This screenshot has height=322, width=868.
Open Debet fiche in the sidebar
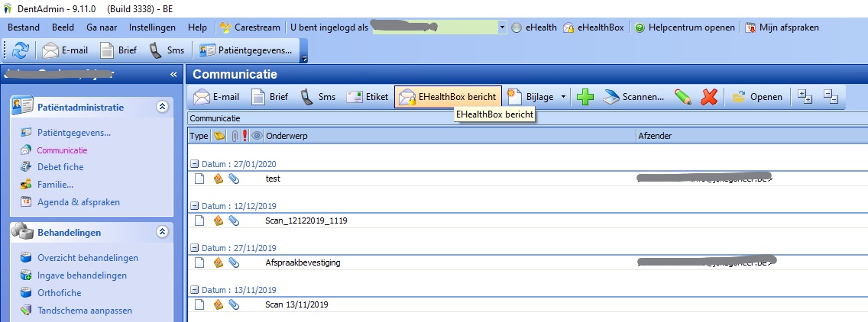(x=60, y=167)
